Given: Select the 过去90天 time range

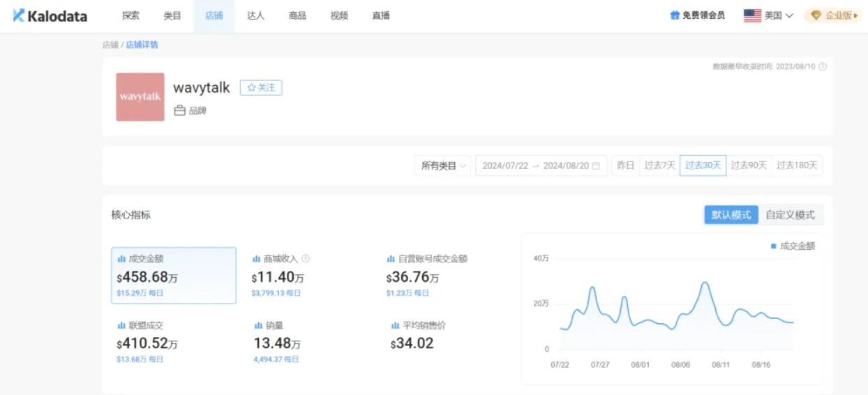Looking at the screenshot, I should 749,165.
